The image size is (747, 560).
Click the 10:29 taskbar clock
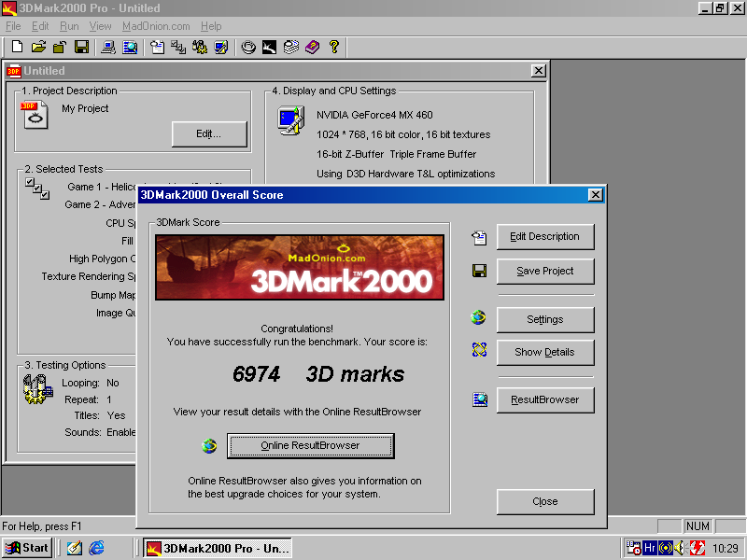coord(726,549)
